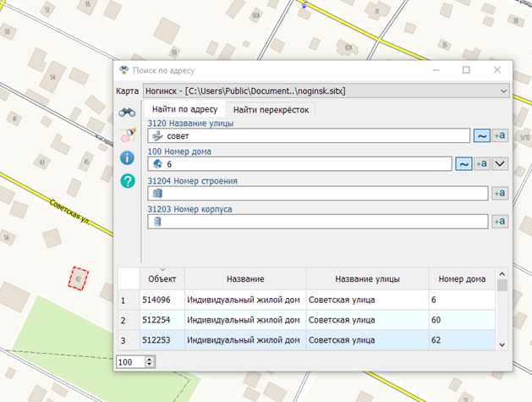Click the +a button for street name
Viewport: 532px width, 402px height.
[x=499, y=135]
